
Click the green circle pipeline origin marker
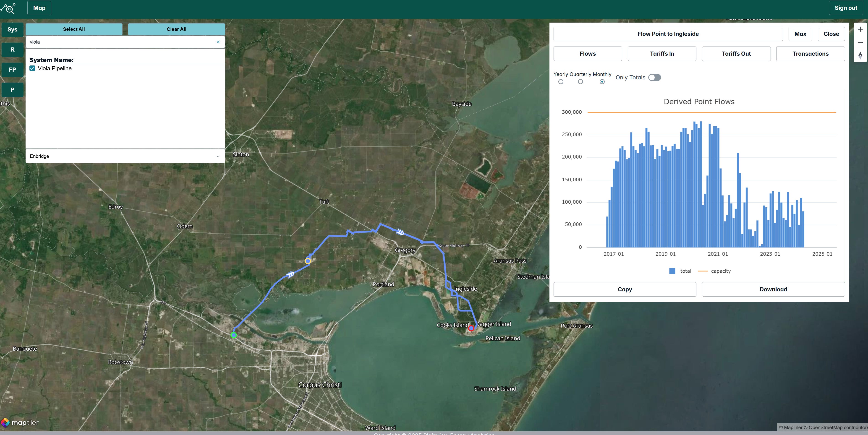click(233, 335)
